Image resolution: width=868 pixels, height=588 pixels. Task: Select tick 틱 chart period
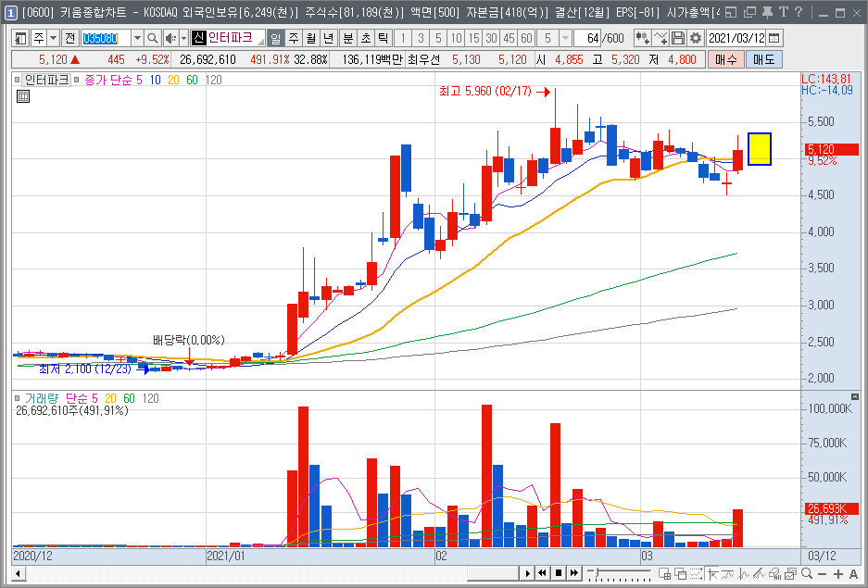(x=384, y=38)
